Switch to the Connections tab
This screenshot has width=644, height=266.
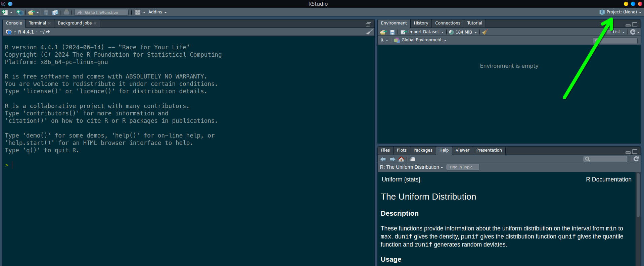click(448, 23)
